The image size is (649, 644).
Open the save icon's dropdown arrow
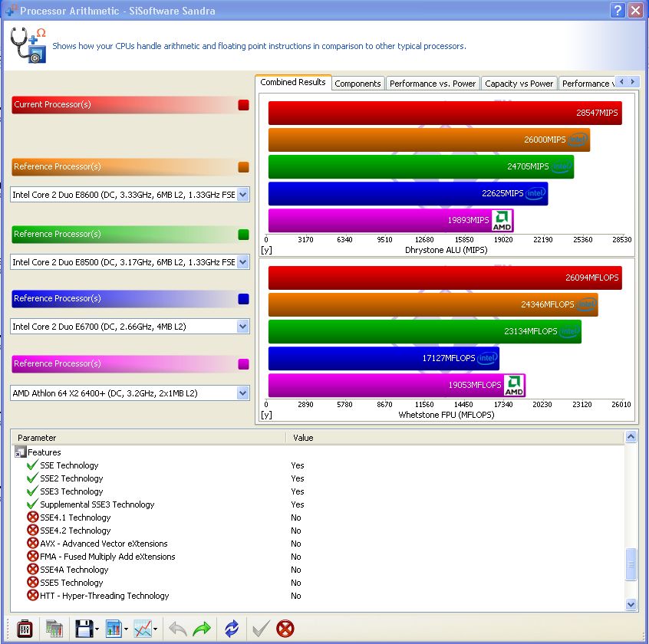click(97, 629)
